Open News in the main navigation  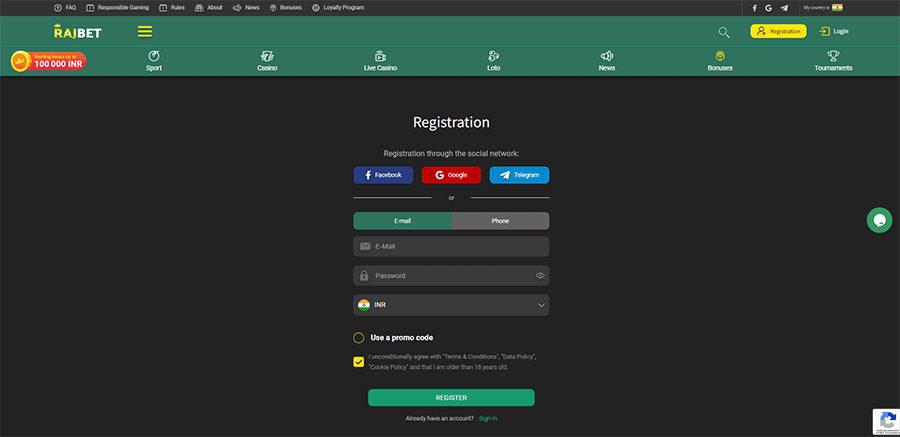[607, 61]
